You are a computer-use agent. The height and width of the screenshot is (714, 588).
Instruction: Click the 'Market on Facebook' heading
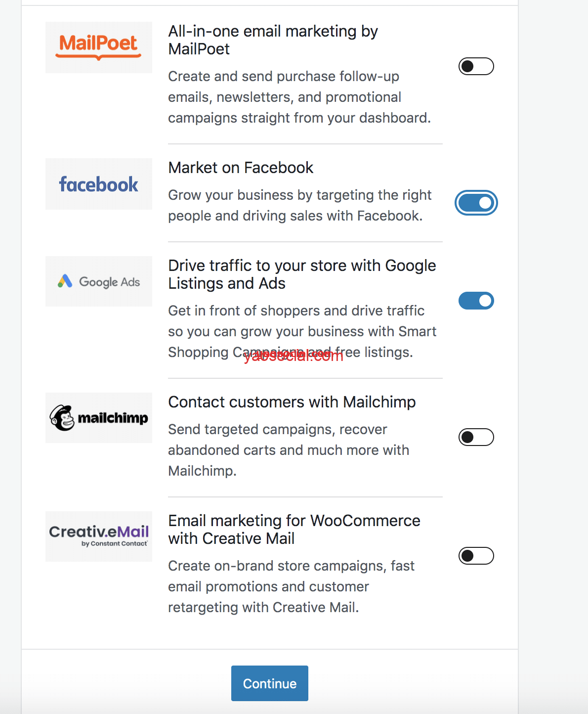(x=241, y=168)
